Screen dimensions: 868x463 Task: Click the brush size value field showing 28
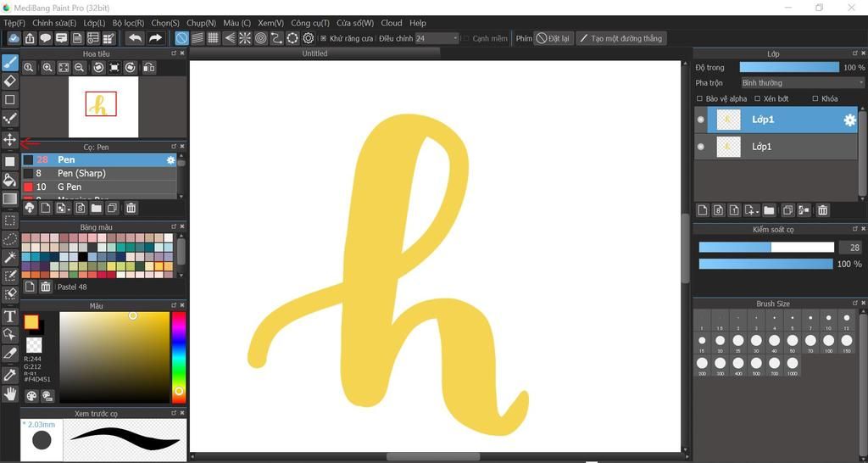pyautogui.click(x=850, y=248)
